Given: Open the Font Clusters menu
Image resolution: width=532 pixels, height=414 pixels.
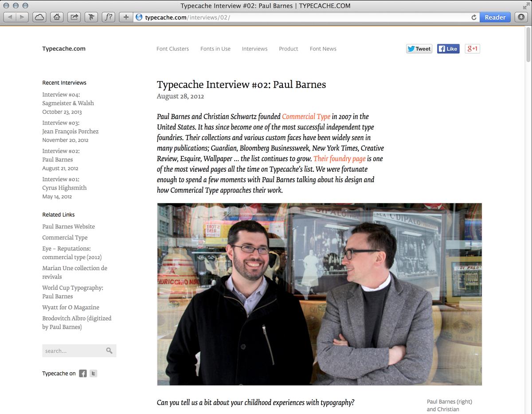Looking at the screenshot, I should [x=172, y=49].
